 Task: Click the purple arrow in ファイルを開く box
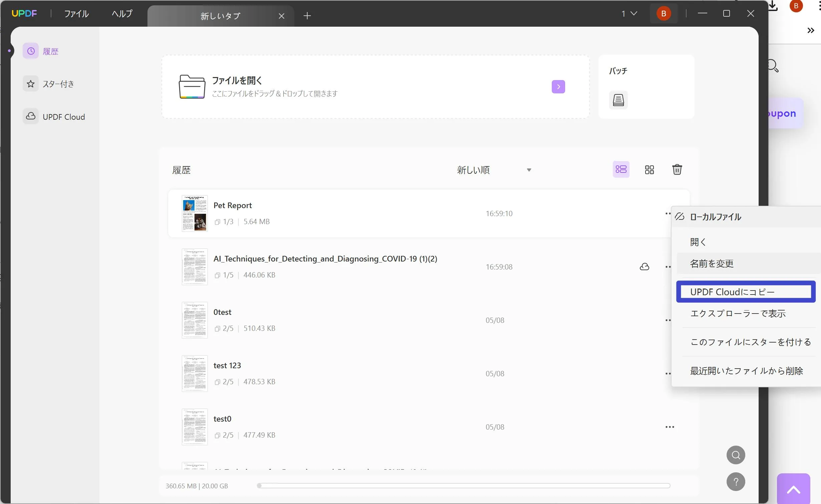pos(558,87)
